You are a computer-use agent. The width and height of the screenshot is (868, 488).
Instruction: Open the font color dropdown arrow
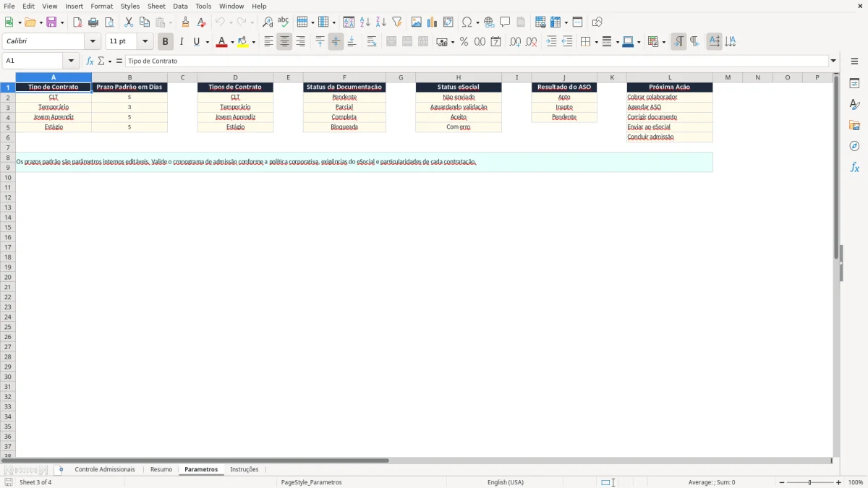coord(232,42)
